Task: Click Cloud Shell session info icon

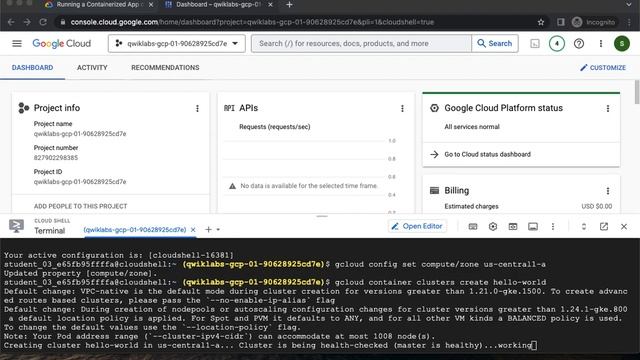Action: coord(533,227)
